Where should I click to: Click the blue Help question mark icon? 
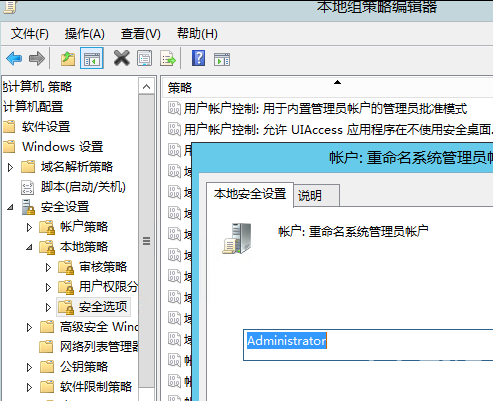point(198,58)
